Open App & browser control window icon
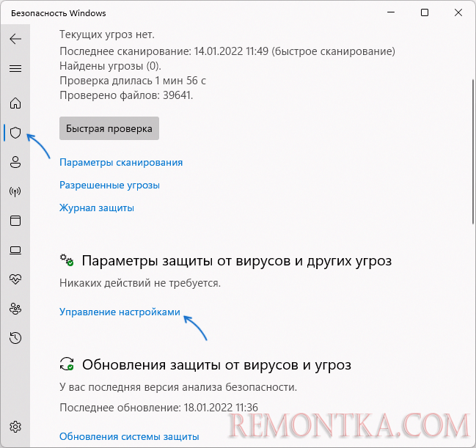 (15, 221)
